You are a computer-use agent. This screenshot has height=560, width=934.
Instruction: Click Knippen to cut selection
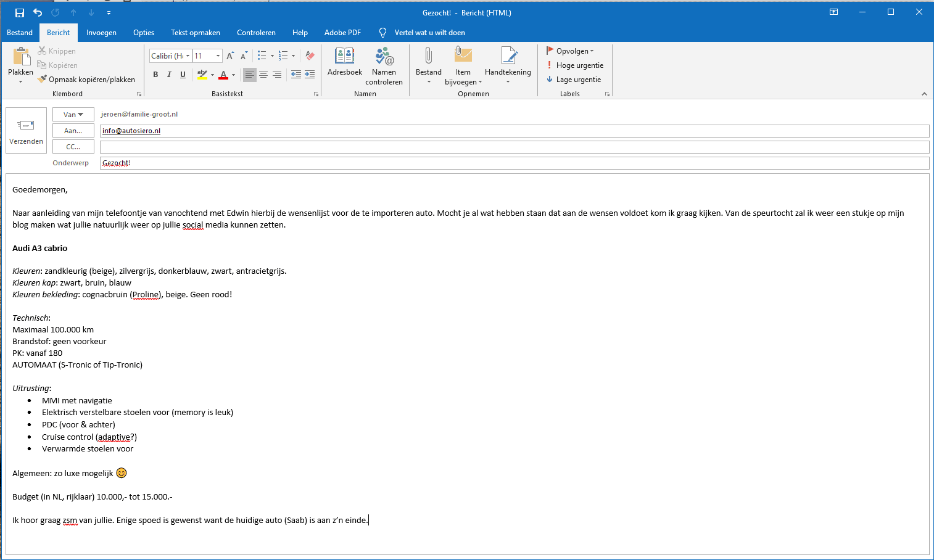click(x=57, y=51)
